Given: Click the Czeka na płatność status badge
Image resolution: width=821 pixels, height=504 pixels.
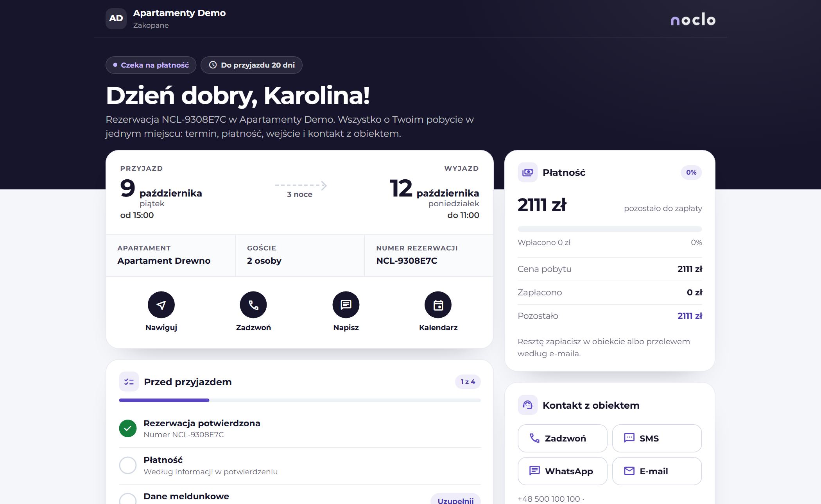Looking at the screenshot, I should [151, 65].
